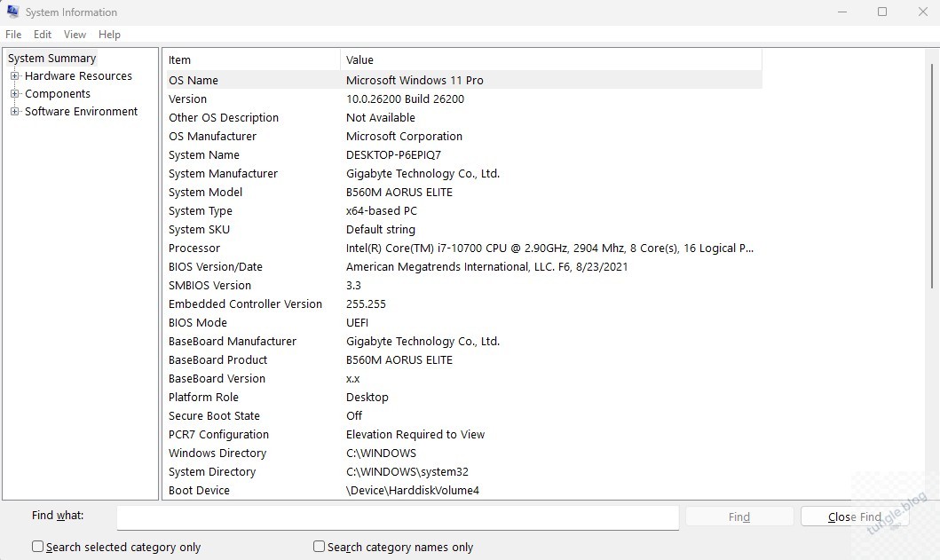Image resolution: width=940 pixels, height=560 pixels.
Task: Click the American Megatrends International value
Action: pyautogui.click(x=486, y=266)
